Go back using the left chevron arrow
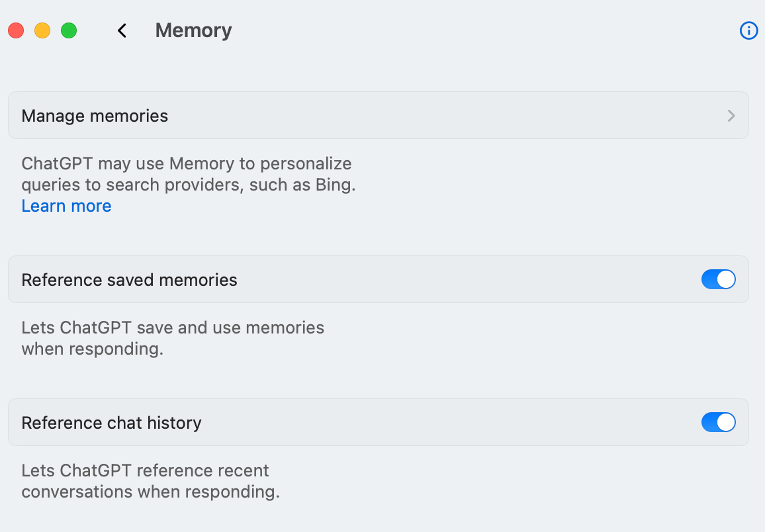The width and height of the screenshot is (765, 532). point(122,30)
